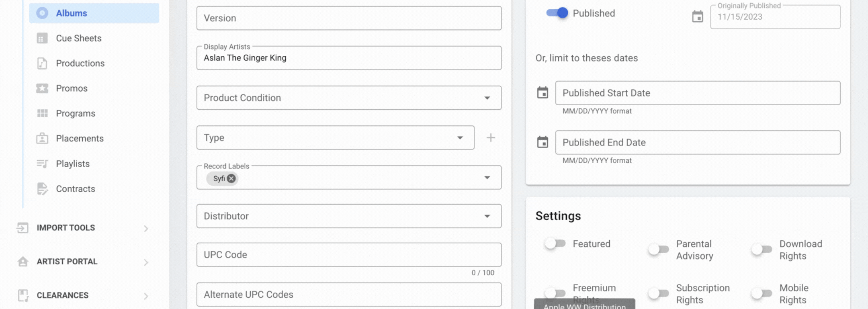Click the UPC Code input field

point(348,255)
